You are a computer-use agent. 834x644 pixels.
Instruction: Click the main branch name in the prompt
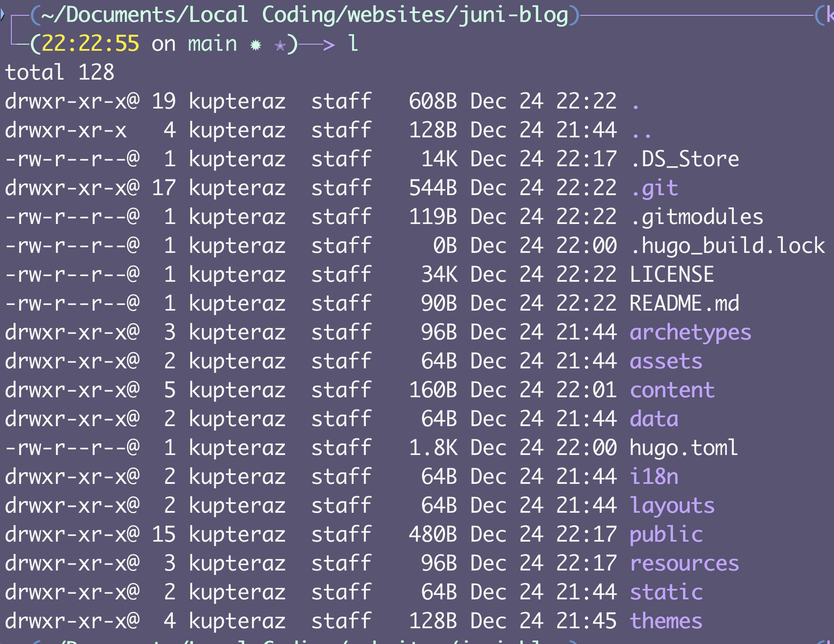[212, 44]
